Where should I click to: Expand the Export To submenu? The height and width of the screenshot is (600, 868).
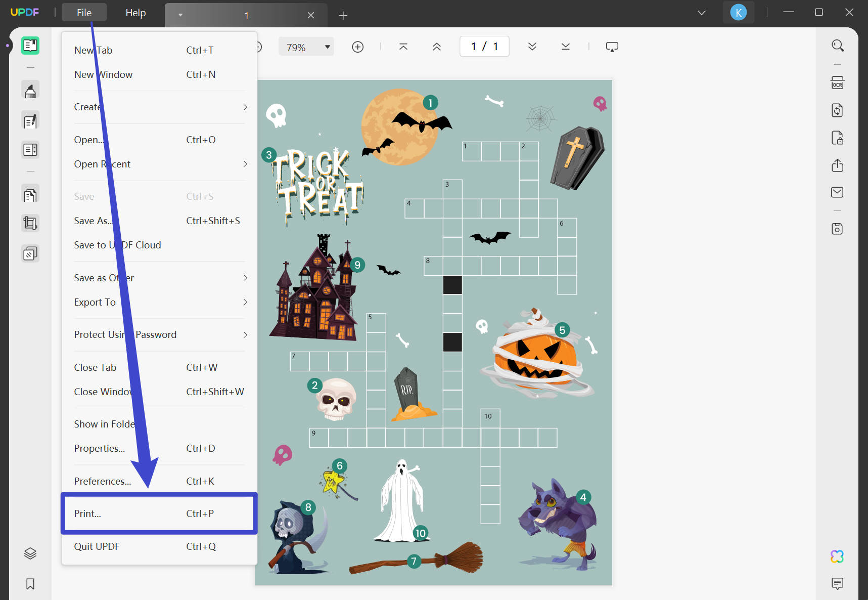point(160,302)
